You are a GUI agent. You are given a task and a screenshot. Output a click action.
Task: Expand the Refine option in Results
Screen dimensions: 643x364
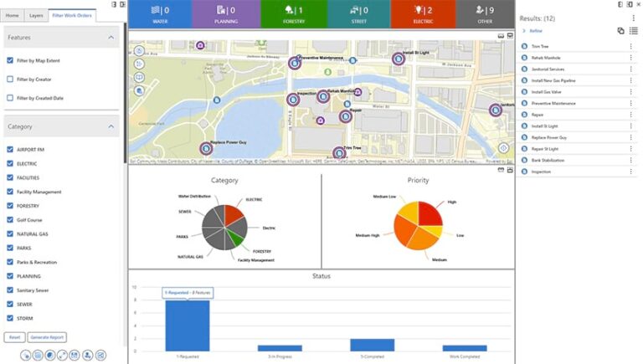(x=532, y=31)
